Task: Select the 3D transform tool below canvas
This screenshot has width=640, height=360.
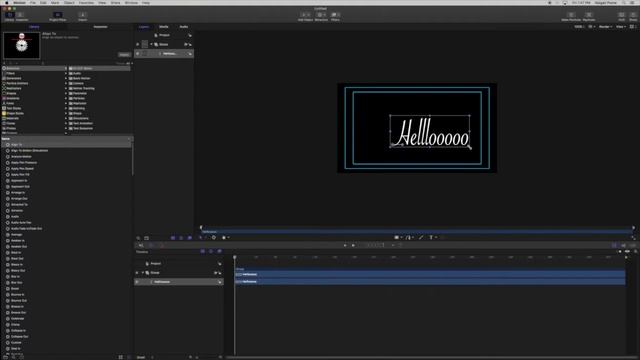Action: (x=213, y=237)
